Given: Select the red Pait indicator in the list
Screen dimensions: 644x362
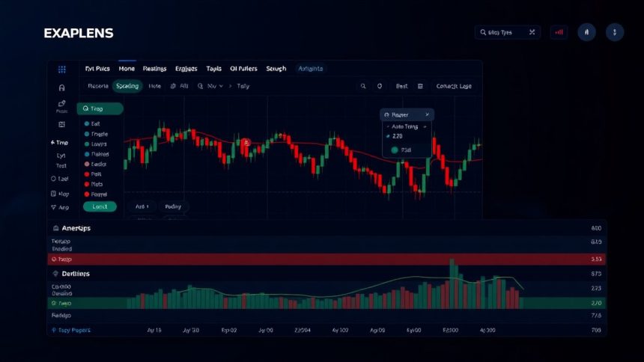Looking at the screenshot, I should [94, 174].
